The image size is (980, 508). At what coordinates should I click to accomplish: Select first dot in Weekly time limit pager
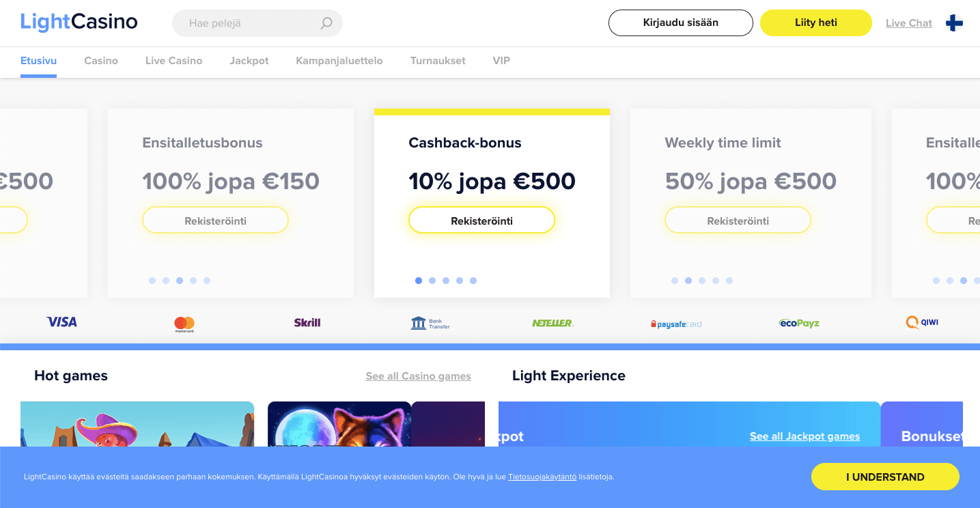tap(675, 281)
